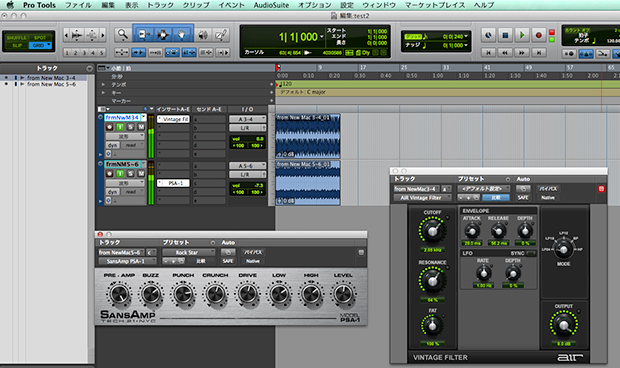Click the Fast Forward transport button
620x368 pixels.
point(522,52)
